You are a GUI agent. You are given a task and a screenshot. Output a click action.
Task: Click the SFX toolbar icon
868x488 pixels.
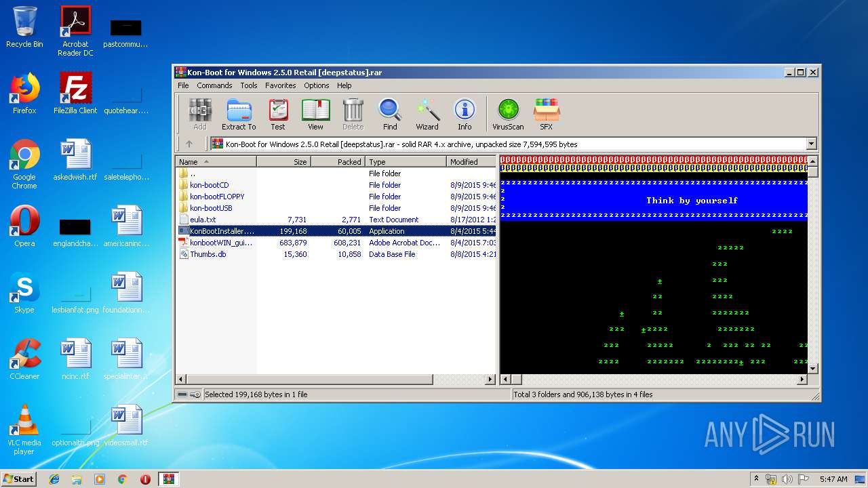(x=546, y=114)
